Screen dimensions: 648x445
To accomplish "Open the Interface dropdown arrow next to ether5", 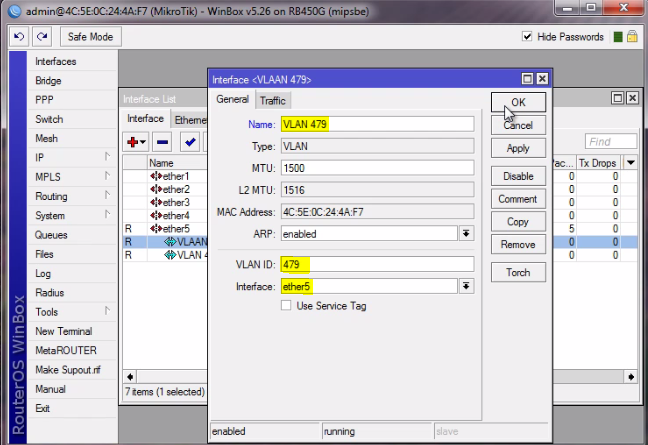I will click(x=466, y=286).
